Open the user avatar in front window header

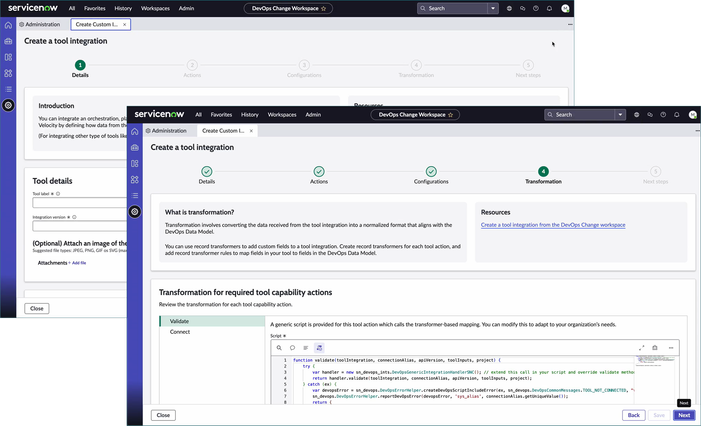click(693, 115)
